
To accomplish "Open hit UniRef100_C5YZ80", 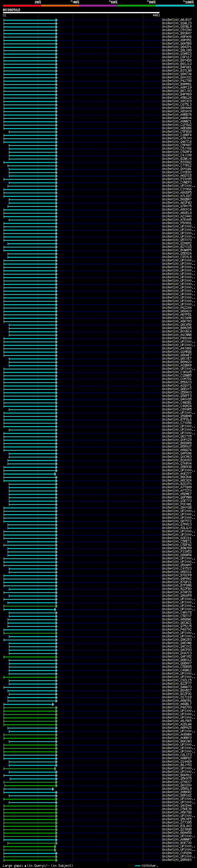I will (177, 30).
